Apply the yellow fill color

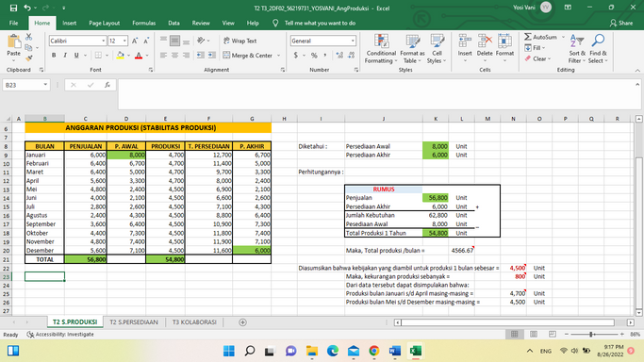tap(121, 56)
